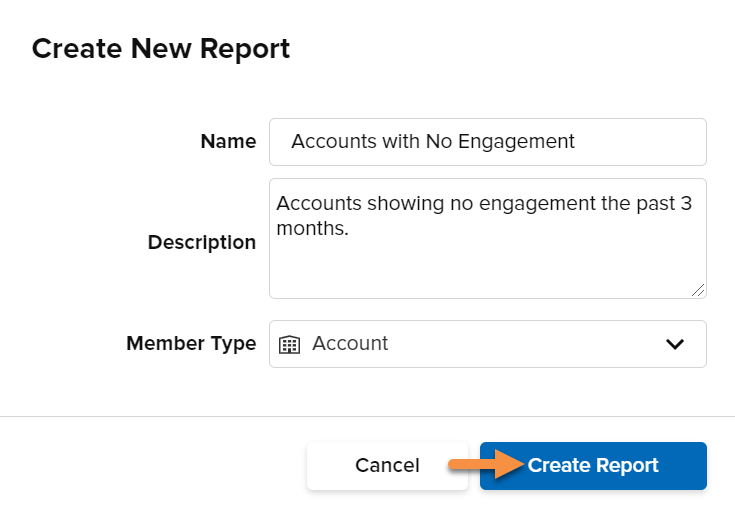The image size is (735, 508).
Task: Focus the Description text area
Action: [488, 239]
